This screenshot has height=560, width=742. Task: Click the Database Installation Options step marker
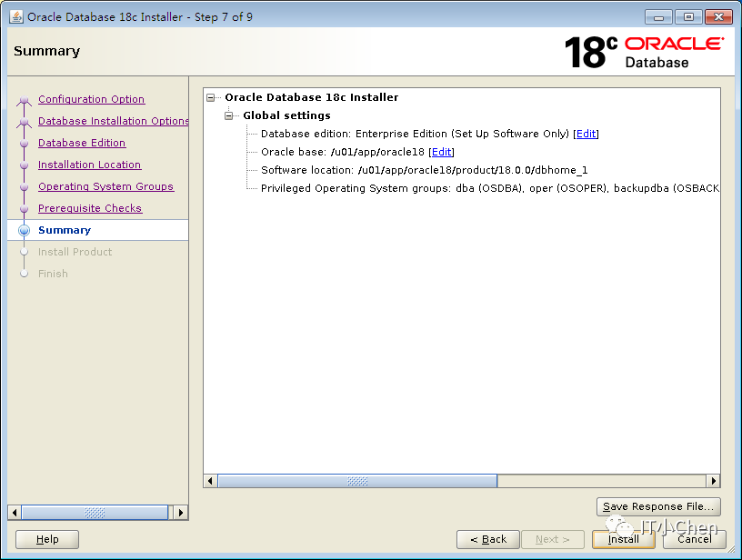(25, 122)
